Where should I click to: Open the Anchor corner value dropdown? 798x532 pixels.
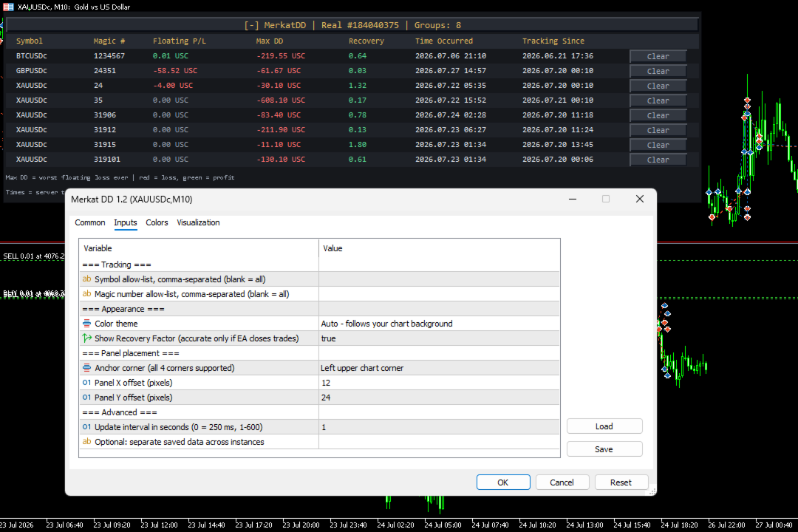(439, 368)
